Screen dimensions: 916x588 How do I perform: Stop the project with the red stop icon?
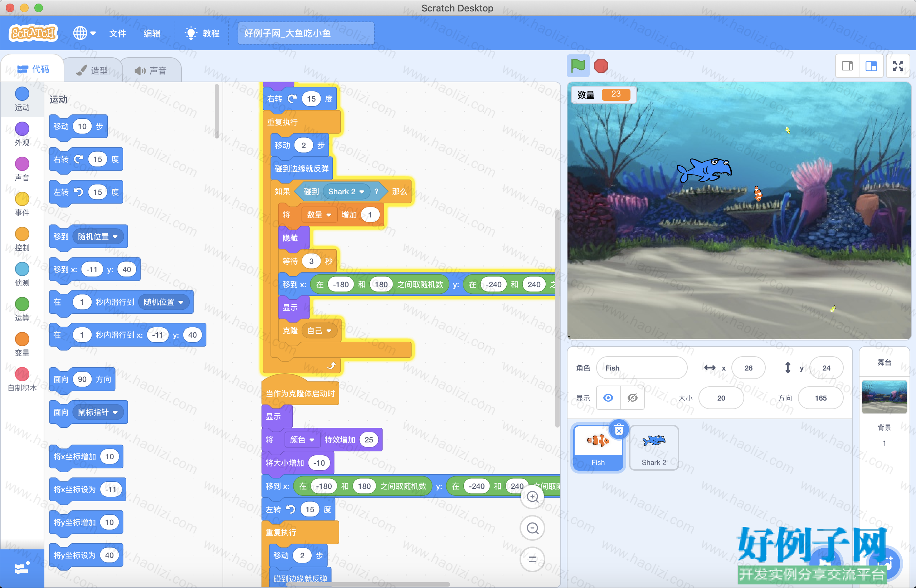click(x=601, y=66)
